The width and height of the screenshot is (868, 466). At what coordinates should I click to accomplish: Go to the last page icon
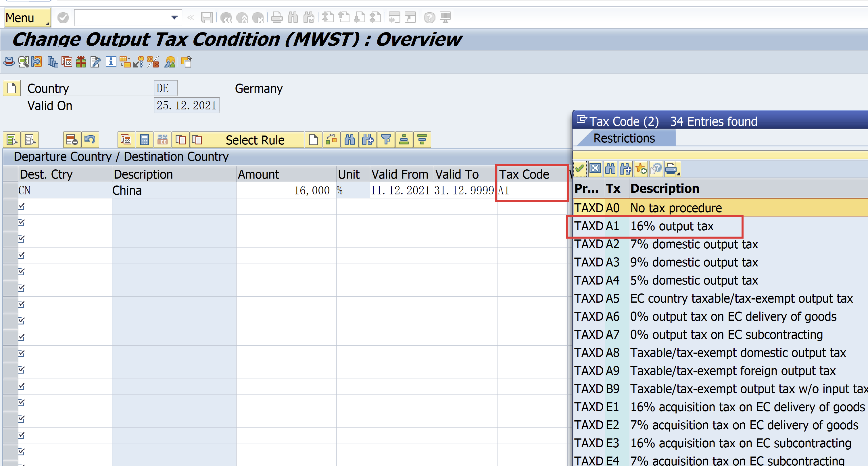pos(375,18)
